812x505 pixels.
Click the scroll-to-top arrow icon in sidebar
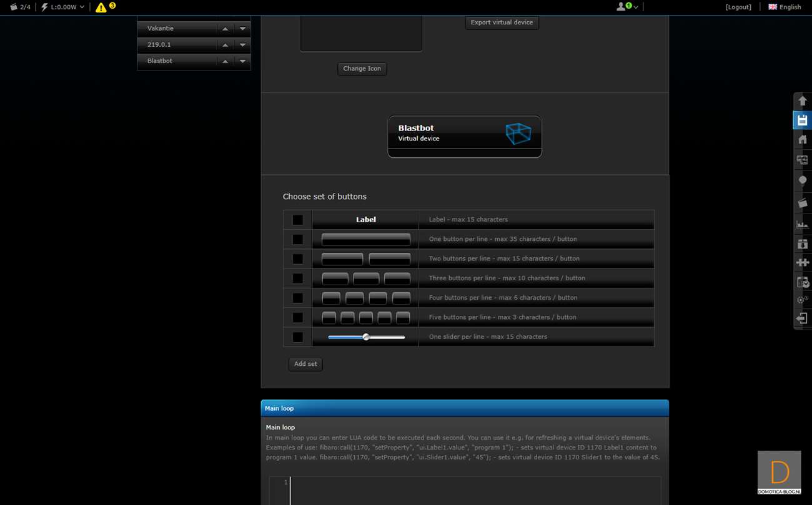(x=802, y=101)
